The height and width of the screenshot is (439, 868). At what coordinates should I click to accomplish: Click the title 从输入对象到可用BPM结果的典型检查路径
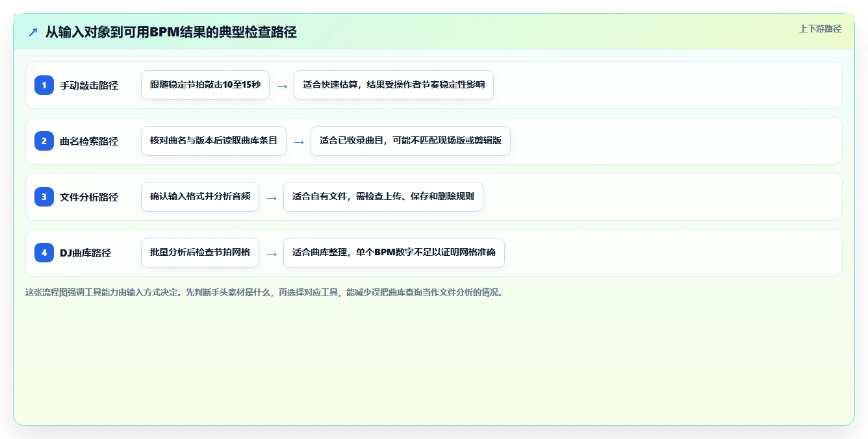171,32
